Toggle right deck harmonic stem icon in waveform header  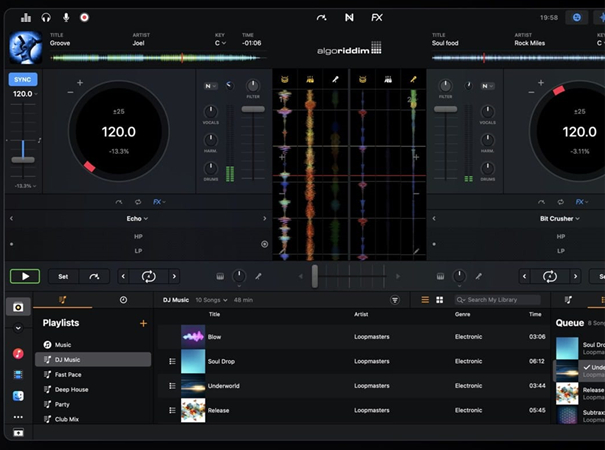388,80
